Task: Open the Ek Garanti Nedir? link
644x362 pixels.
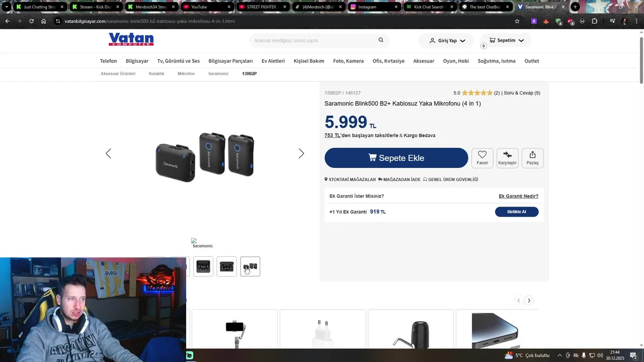Action: tap(518, 196)
